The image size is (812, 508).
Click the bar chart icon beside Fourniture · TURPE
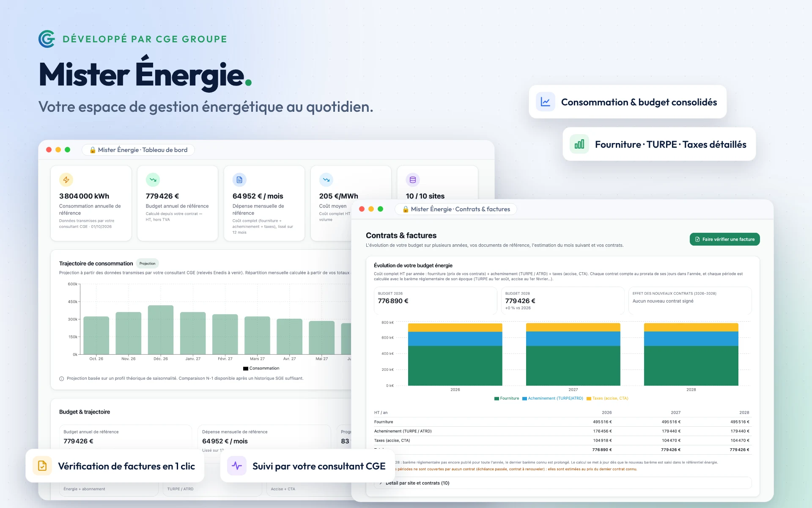tap(579, 144)
